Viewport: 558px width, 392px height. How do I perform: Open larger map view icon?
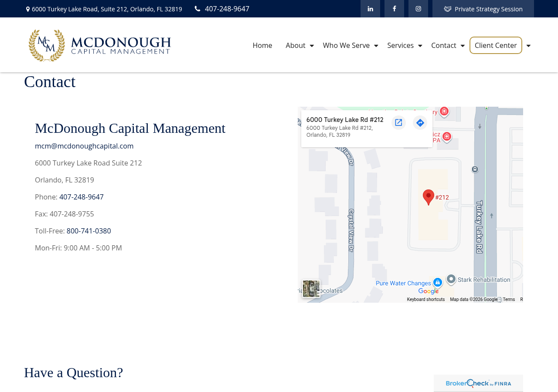[x=398, y=123]
